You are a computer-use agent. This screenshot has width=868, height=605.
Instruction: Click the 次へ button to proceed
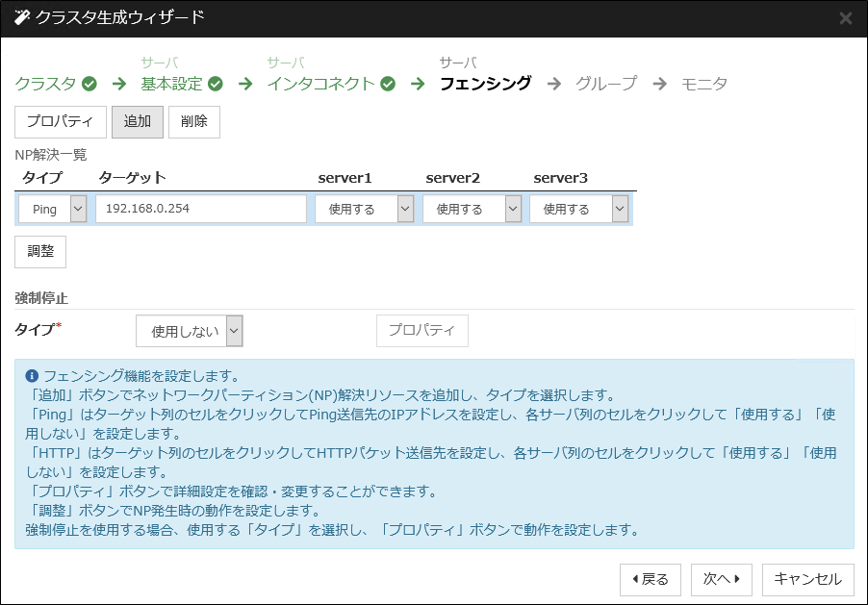(721, 579)
